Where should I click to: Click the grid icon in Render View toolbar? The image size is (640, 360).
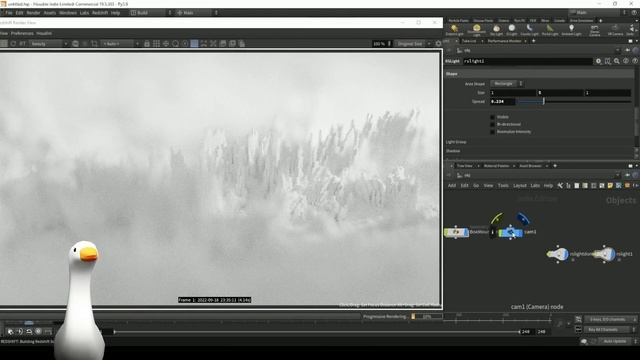156,43
